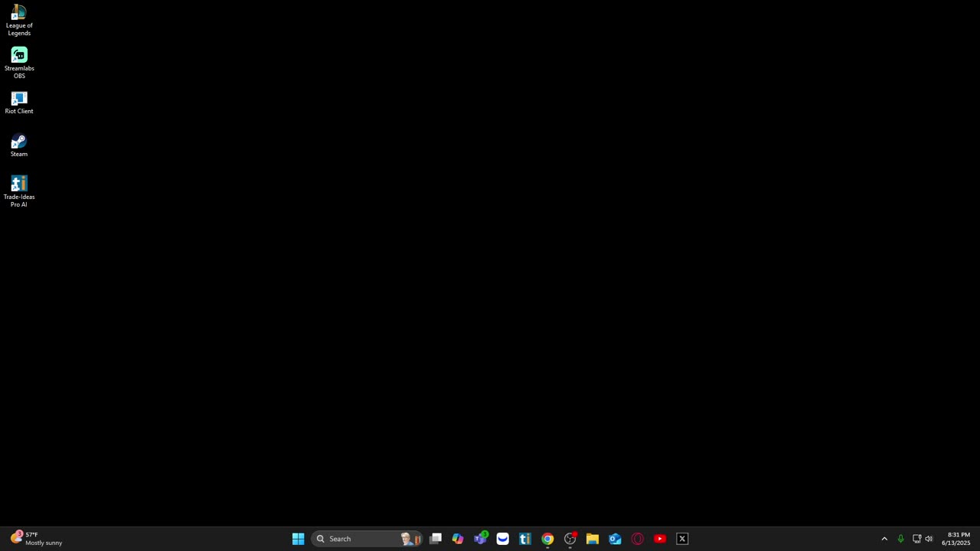Open network settings from system tray
Screen dimensions: 980x551
click(916, 539)
